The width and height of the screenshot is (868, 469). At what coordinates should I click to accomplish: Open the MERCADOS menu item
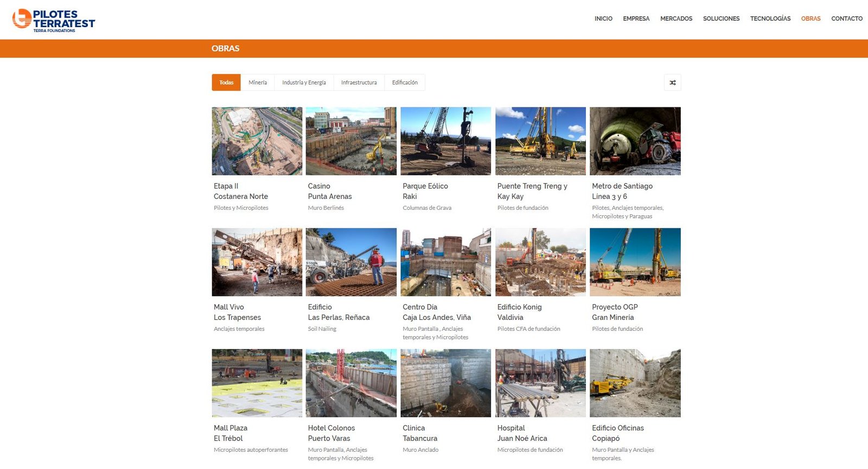(x=676, y=18)
